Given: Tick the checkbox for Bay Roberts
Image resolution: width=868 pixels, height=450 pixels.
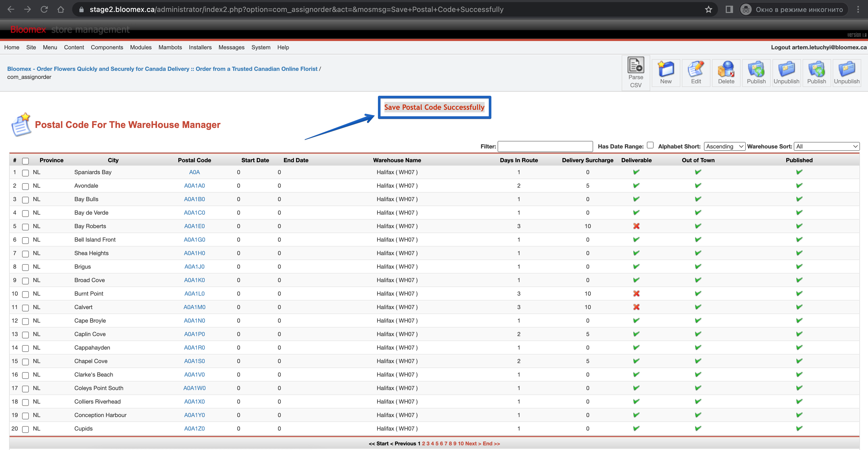Looking at the screenshot, I should tap(25, 227).
